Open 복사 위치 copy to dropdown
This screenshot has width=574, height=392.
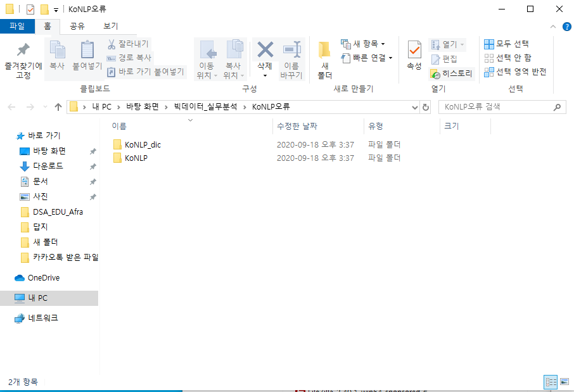click(x=234, y=60)
